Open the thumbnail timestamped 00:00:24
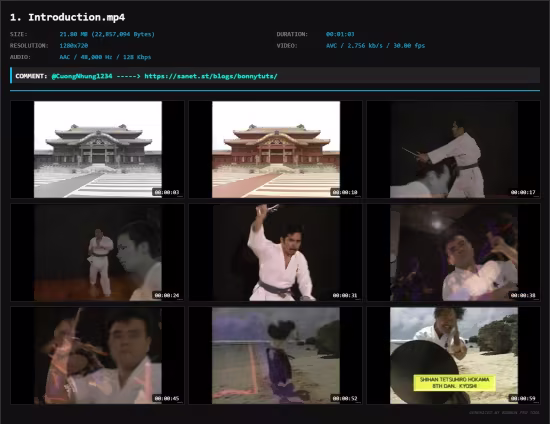Viewport: 550px width, 424px height. (98, 253)
